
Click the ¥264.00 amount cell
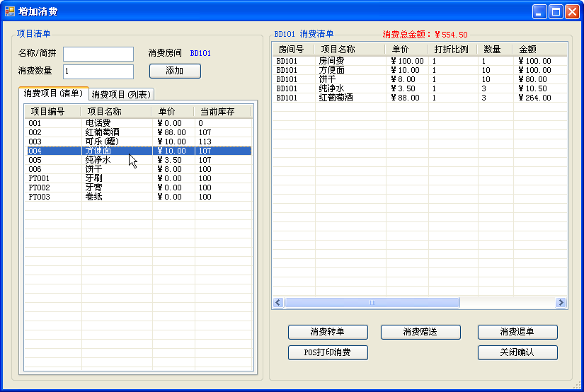tap(535, 98)
